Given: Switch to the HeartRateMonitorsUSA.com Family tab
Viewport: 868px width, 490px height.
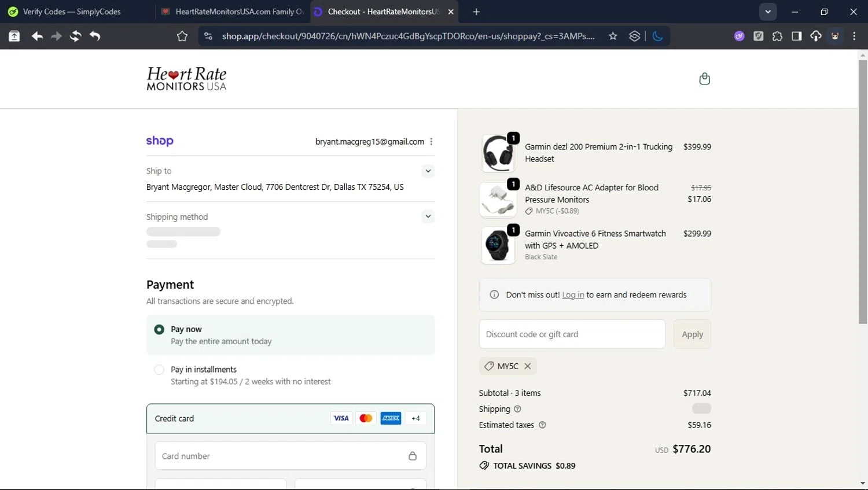Looking at the screenshot, I should tap(234, 12).
